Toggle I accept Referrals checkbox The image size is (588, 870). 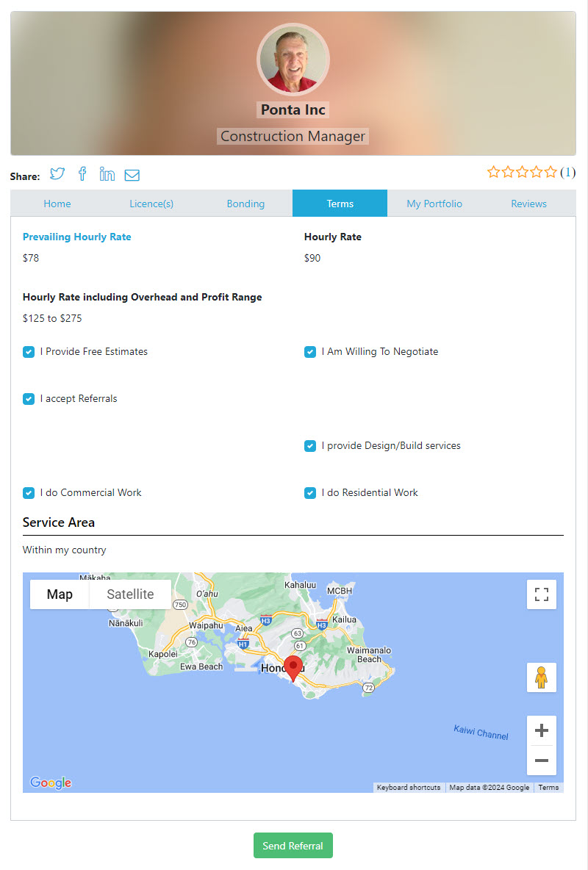tap(29, 399)
